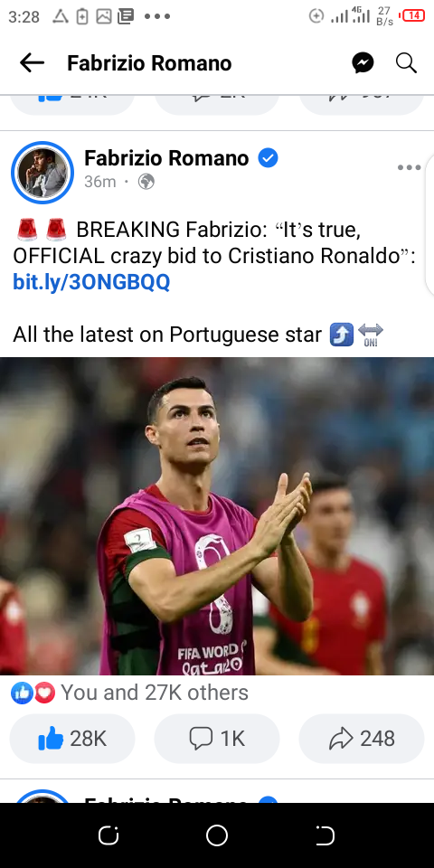
Task: Open Fabrizio Romano author name link
Action: click(166, 158)
